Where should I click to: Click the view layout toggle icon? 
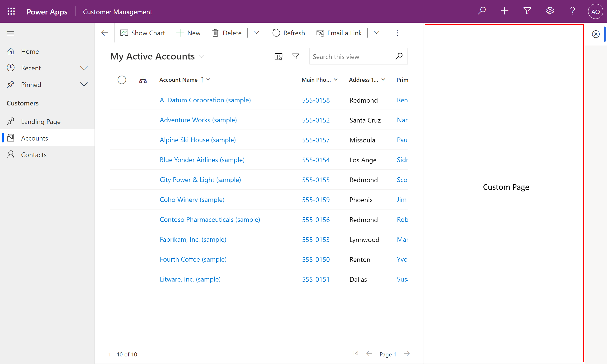pyautogui.click(x=278, y=56)
